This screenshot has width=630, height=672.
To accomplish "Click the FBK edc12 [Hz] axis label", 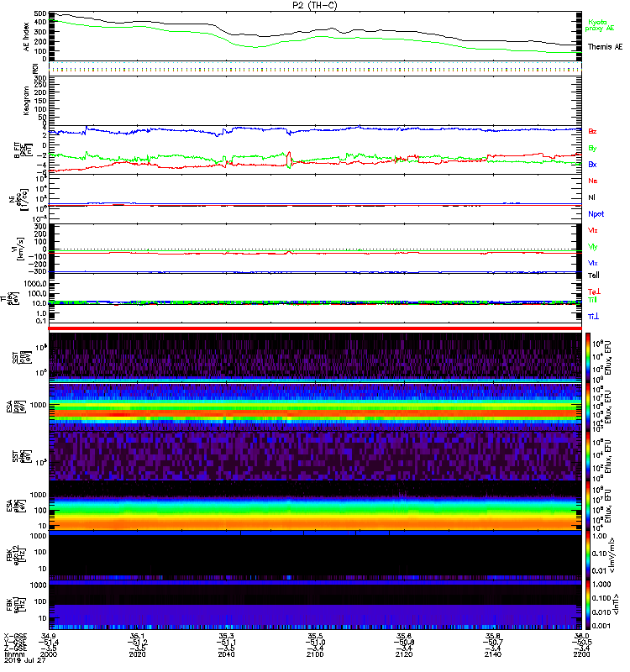I will pos(15,554).
